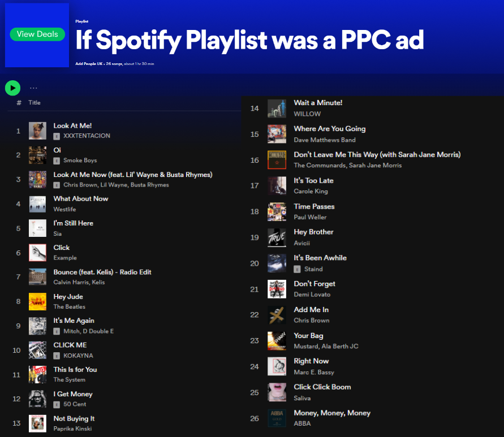Image resolution: width=504 pixels, height=437 pixels.
Task: Open the Paprika Kinski artist link
Action: (x=72, y=429)
